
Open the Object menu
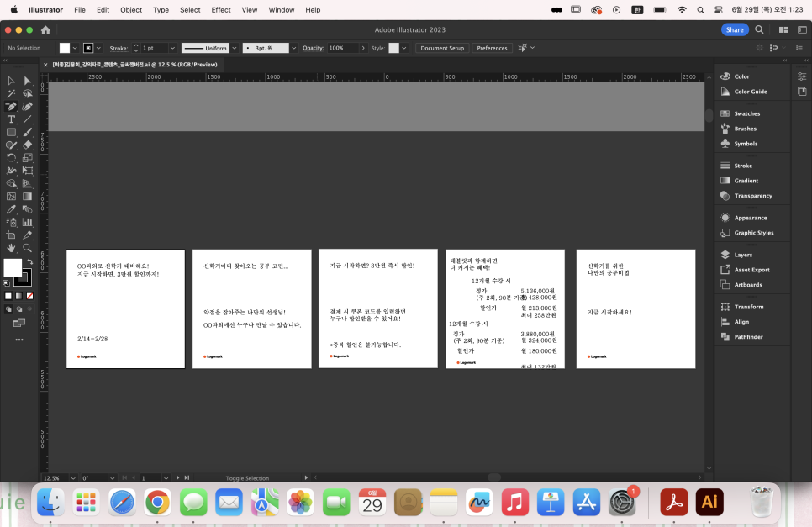[x=131, y=10]
